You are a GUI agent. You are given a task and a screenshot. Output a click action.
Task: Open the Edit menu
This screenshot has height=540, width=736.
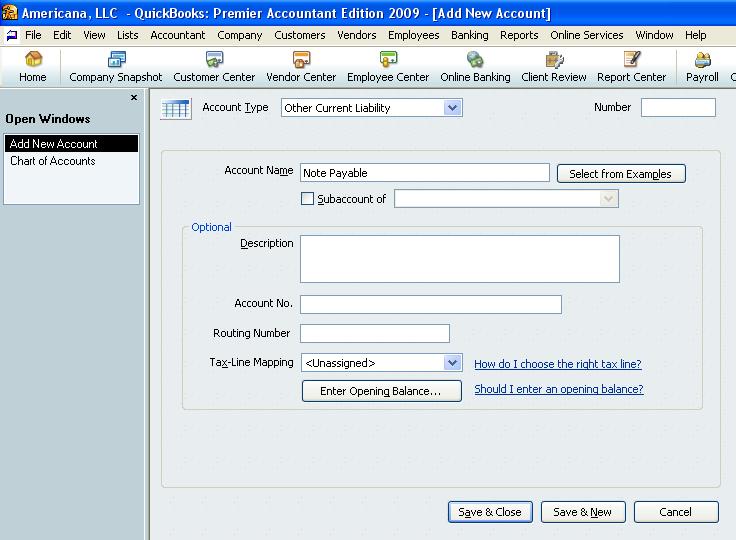(x=62, y=35)
